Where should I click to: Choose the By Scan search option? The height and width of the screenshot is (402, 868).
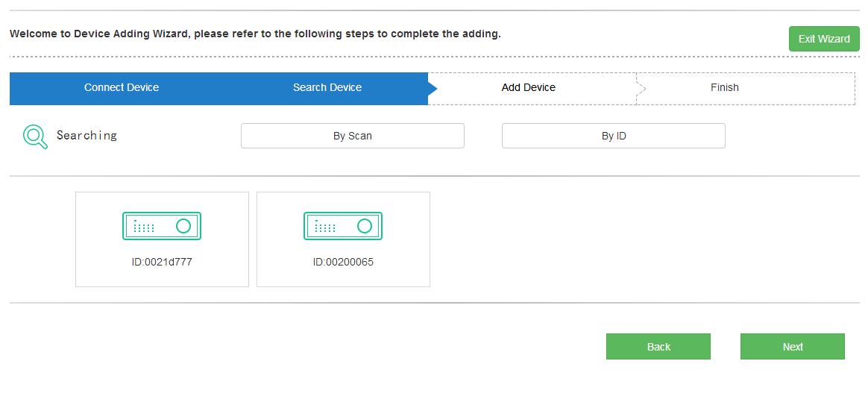pyautogui.click(x=353, y=136)
